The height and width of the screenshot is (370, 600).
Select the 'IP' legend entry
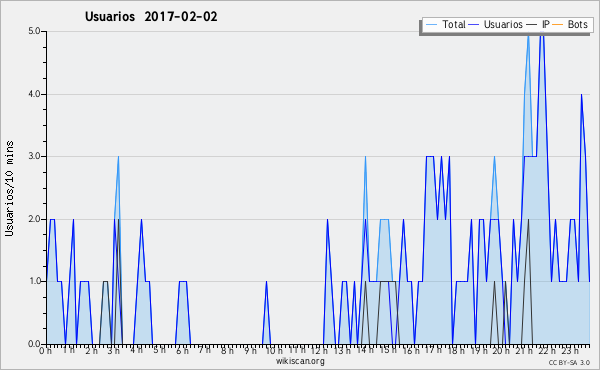(x=546, y=24)
